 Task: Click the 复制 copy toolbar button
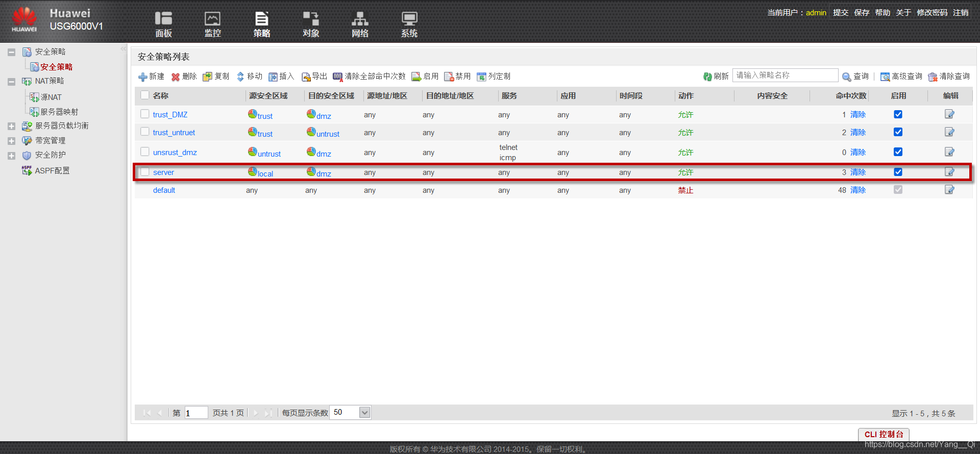click(216, 77)
